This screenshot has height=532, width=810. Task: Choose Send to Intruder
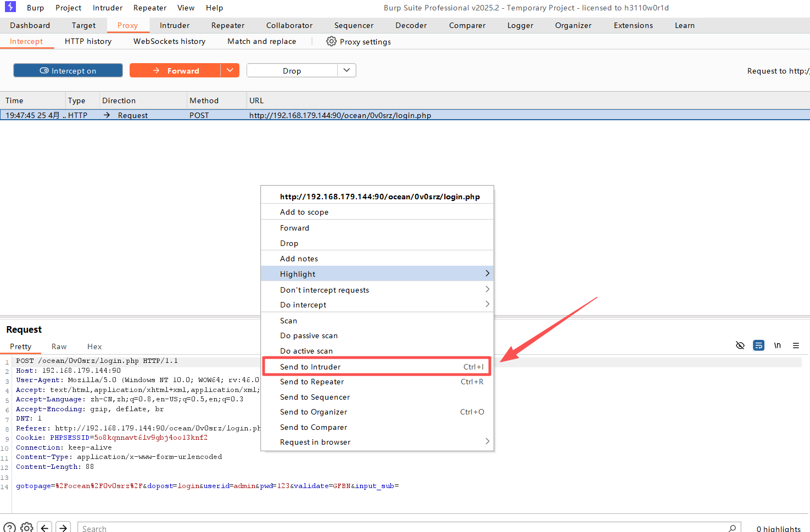[377, 366]
